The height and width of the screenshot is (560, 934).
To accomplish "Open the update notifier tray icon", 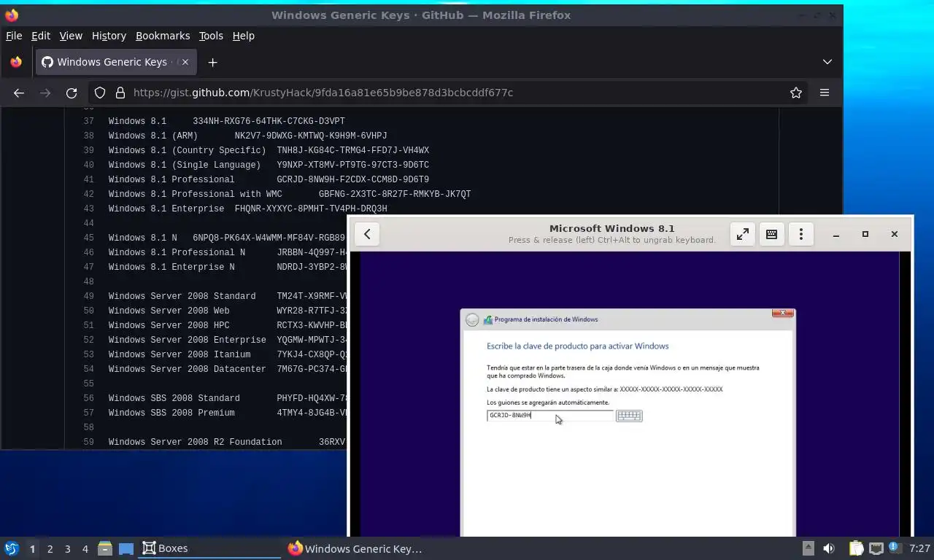I will [x=895, y=548].
